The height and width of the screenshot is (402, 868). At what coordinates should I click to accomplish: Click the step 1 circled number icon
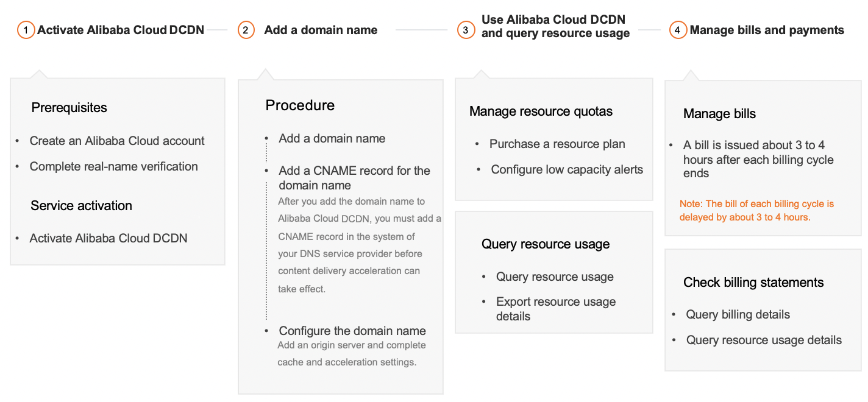pyautogui.click(x=26, y=30)
